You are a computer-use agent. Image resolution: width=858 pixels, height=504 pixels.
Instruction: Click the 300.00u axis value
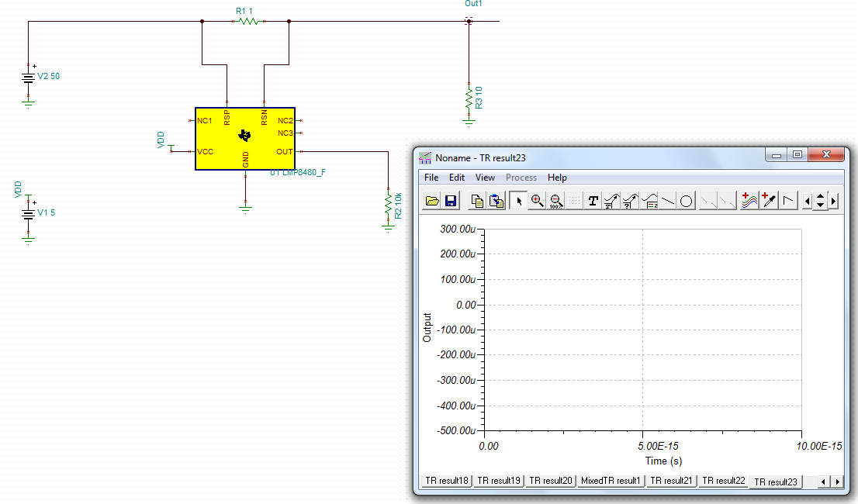(458, 229)
